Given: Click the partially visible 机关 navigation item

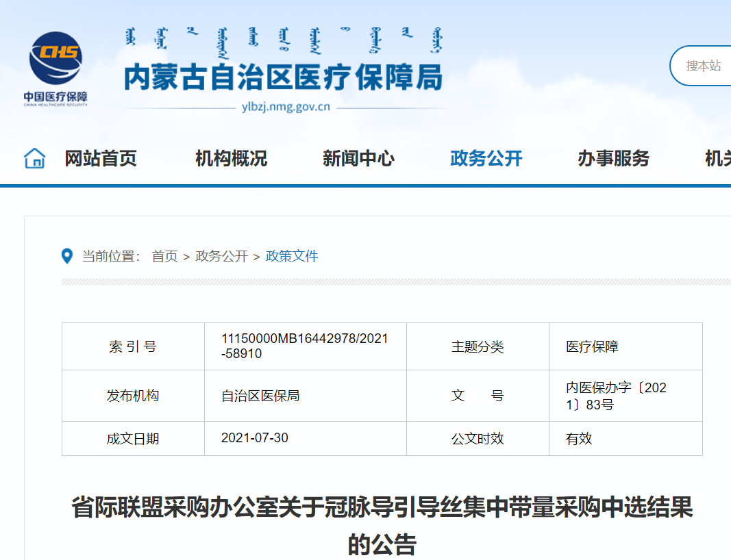Looking at the screenshot, I should (717, 159).
